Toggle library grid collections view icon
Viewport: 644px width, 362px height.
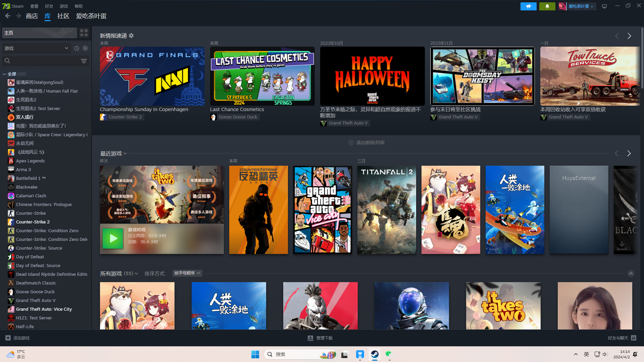tap(84, 33)
